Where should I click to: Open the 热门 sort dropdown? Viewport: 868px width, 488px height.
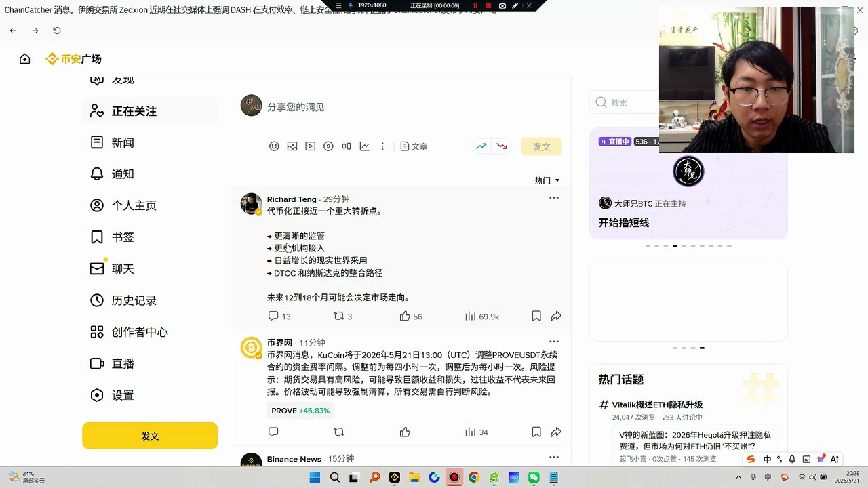[x=547, y=180]
